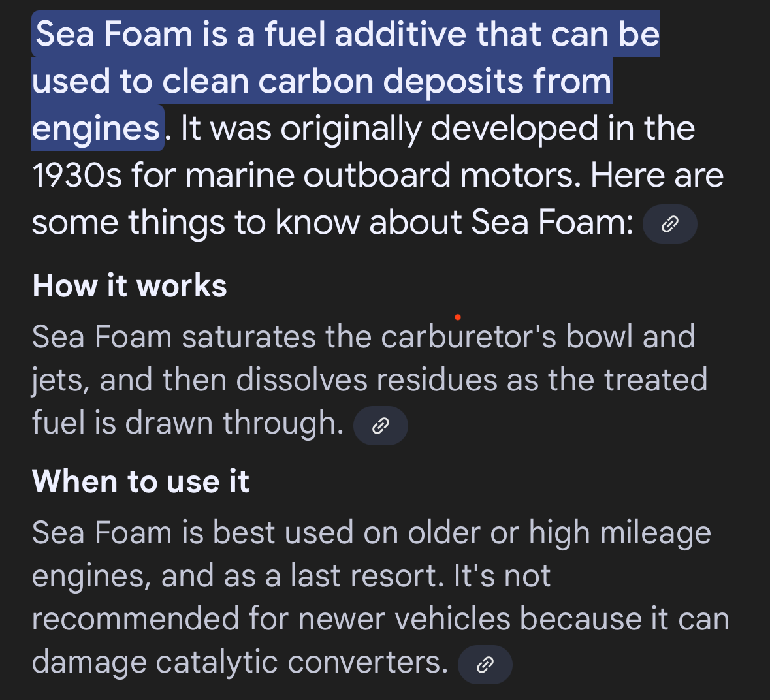
Task: Click the small red dot above 'carburetor'
Action: coord(458,317)
